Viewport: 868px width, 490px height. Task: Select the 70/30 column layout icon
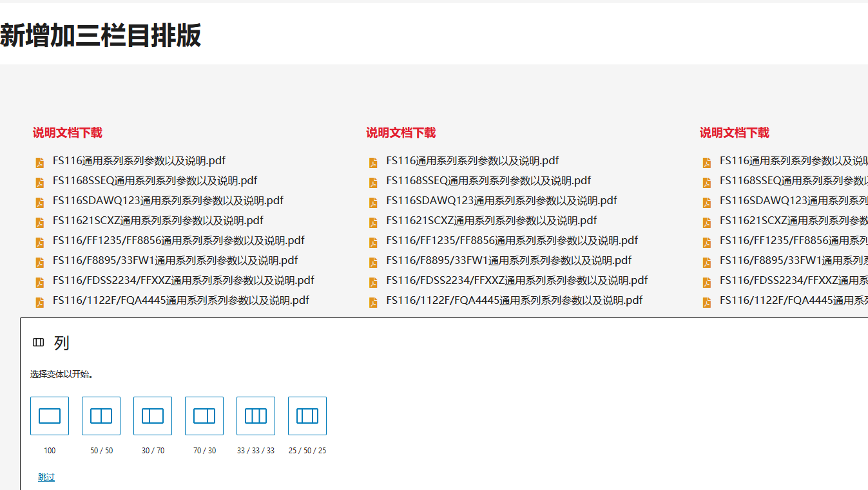204,415
